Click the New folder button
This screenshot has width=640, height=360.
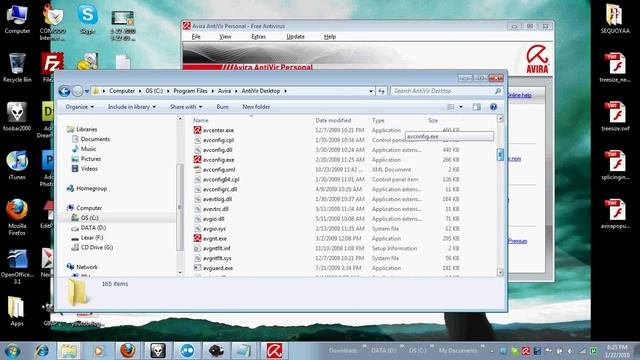click(256, 107)
